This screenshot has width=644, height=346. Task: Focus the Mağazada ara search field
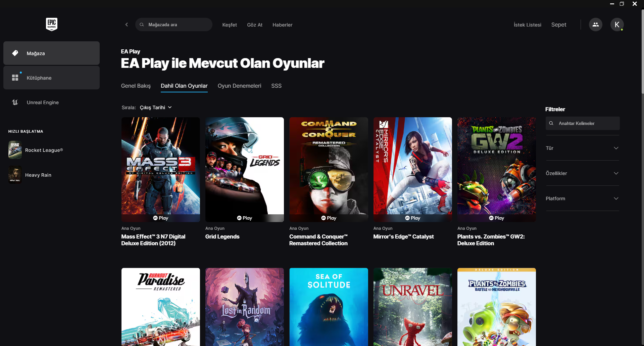174,25
